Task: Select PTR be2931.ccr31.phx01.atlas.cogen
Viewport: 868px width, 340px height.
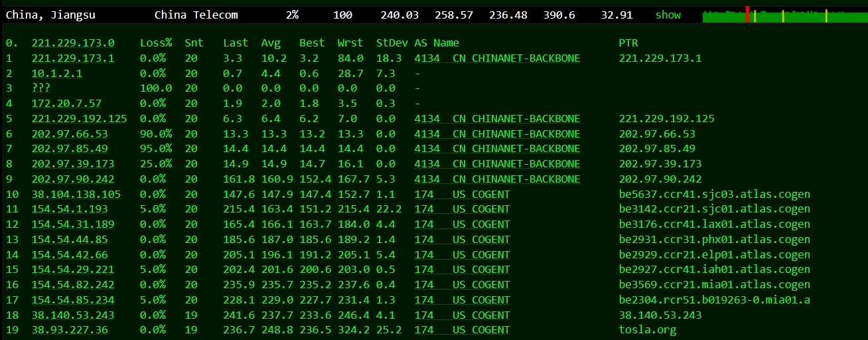Action: point(715,240)
